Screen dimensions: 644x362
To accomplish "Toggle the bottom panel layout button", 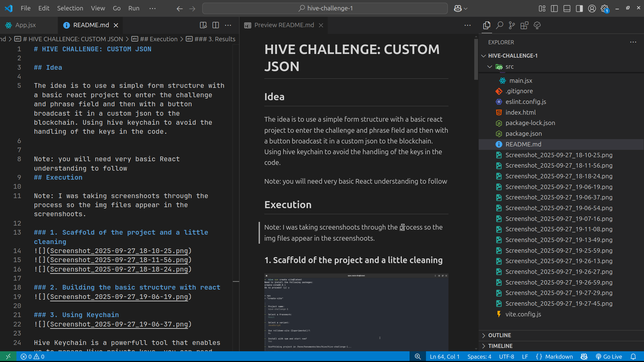I will pyautogui.click(x=567, y=8).
